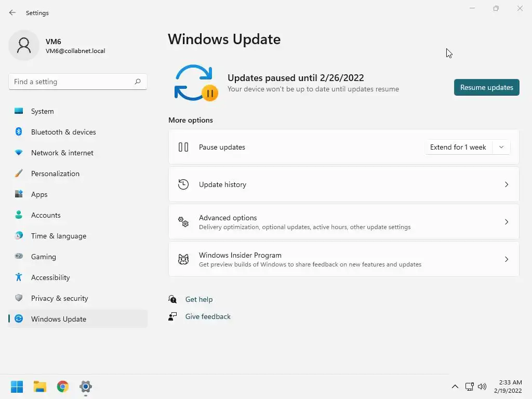
Task: Click the VM6 user avatar icon
Action: click(x=24, y=45)
